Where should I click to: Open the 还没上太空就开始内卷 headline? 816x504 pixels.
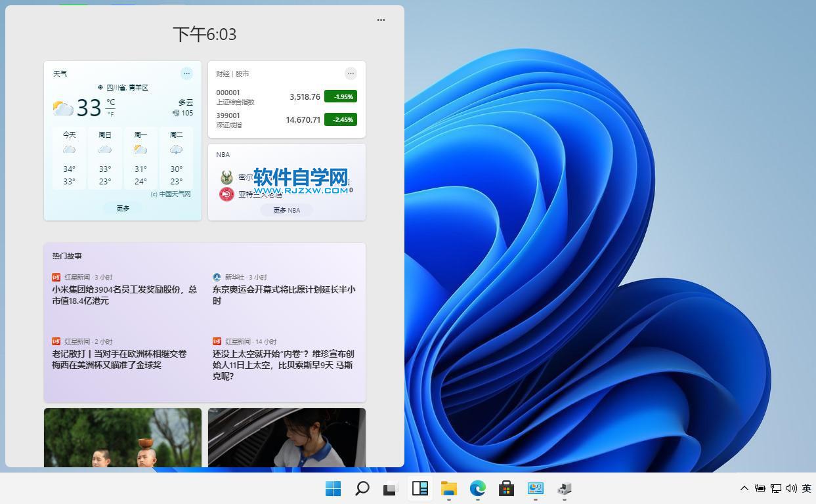(283, 365)
